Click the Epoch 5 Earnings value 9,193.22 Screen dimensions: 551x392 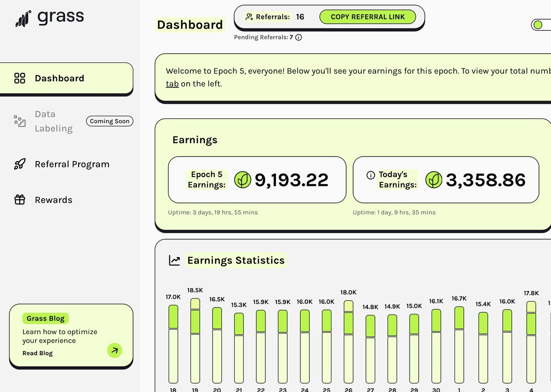[292, 180]
